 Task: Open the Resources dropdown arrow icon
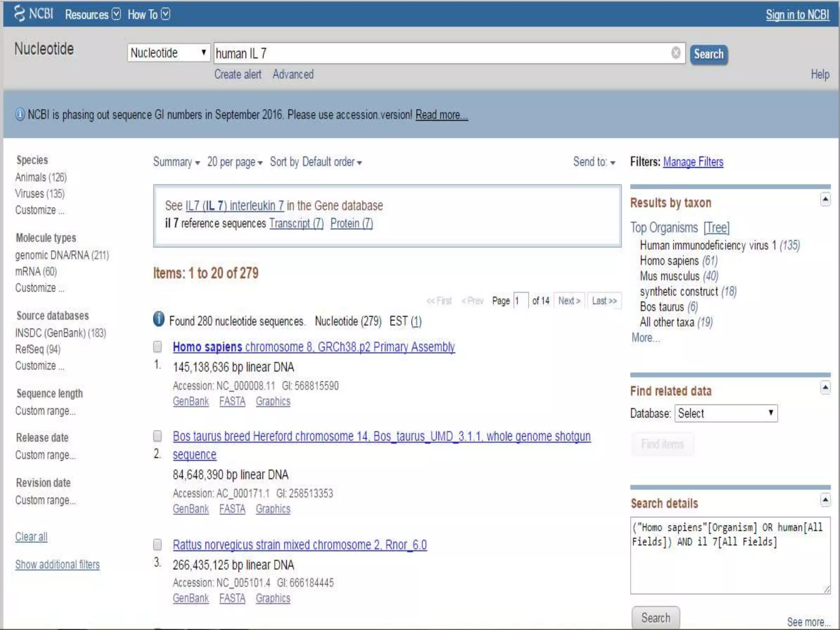(116, 14)
